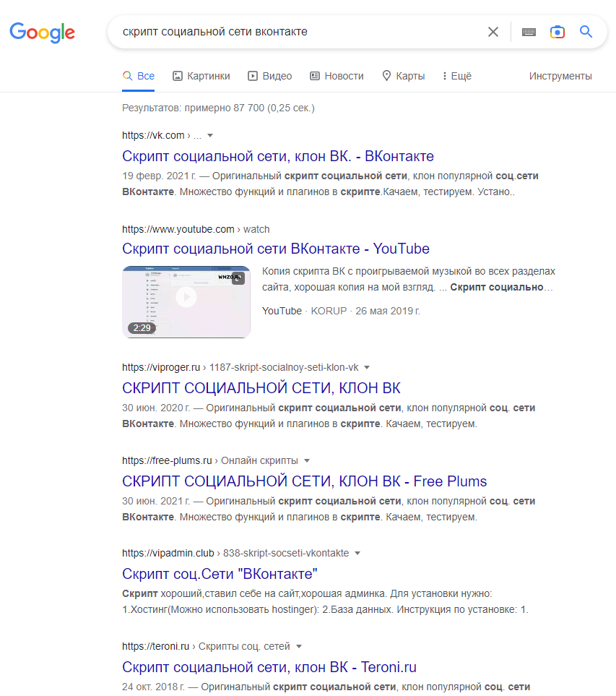Image resolution: width=616 pixels, height=696 pixels.
Task: Click the '30 июн. 2021 г.' snippet text
Action: pos(156,501)
